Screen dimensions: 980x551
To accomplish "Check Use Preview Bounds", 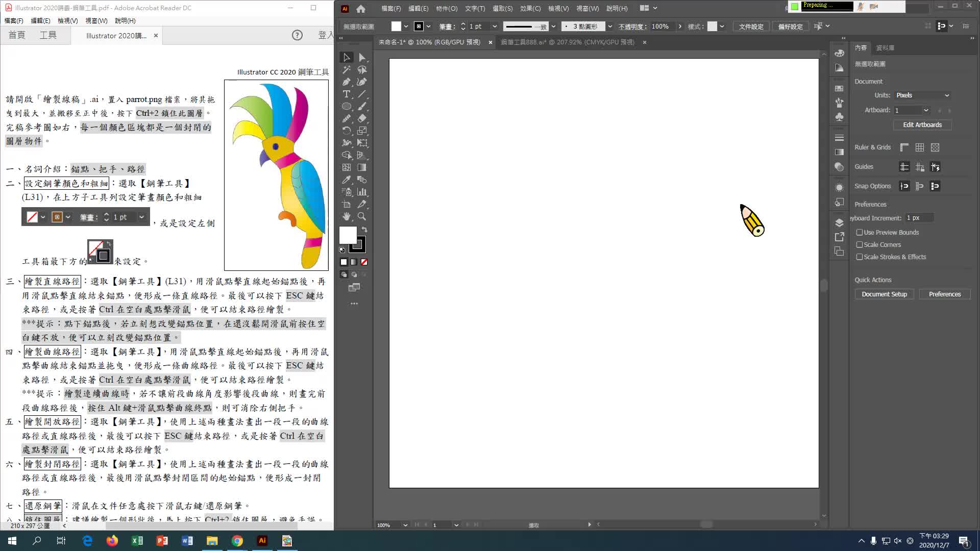I will 860,233.
